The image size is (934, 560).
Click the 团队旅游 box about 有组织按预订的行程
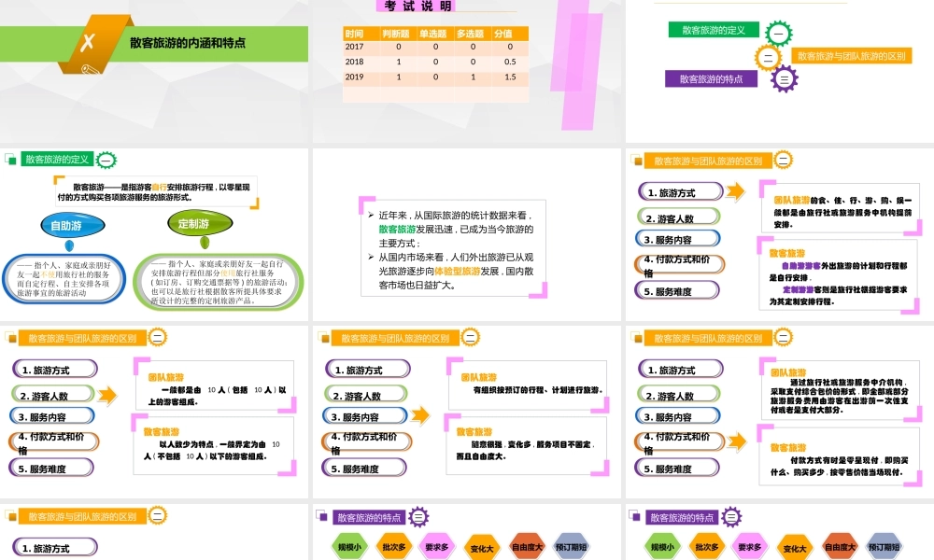[528, 385]
